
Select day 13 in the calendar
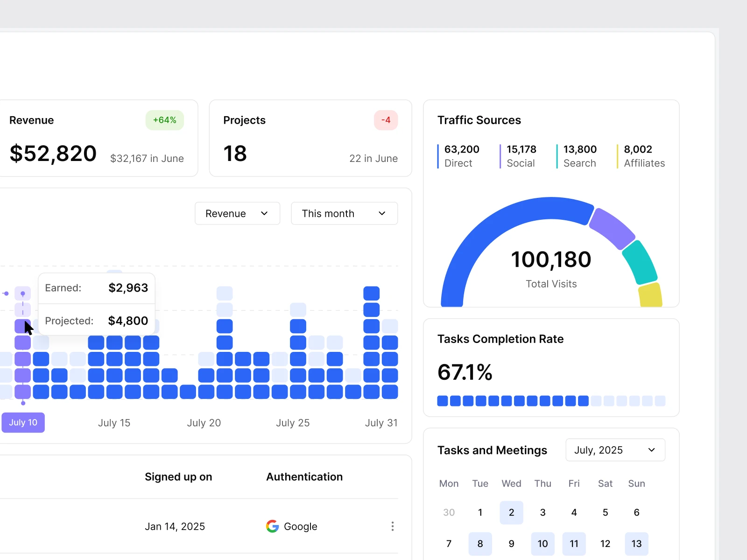[636, 544]
